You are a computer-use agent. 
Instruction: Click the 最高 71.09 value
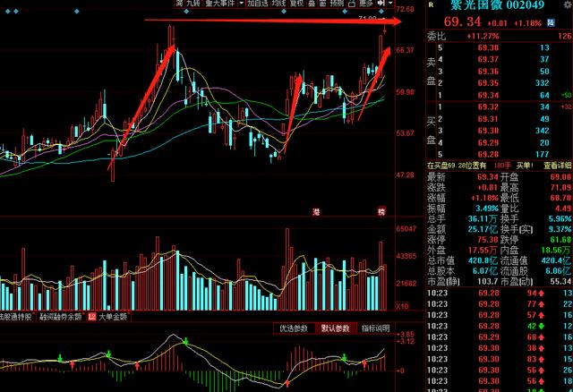pos(560,188)
